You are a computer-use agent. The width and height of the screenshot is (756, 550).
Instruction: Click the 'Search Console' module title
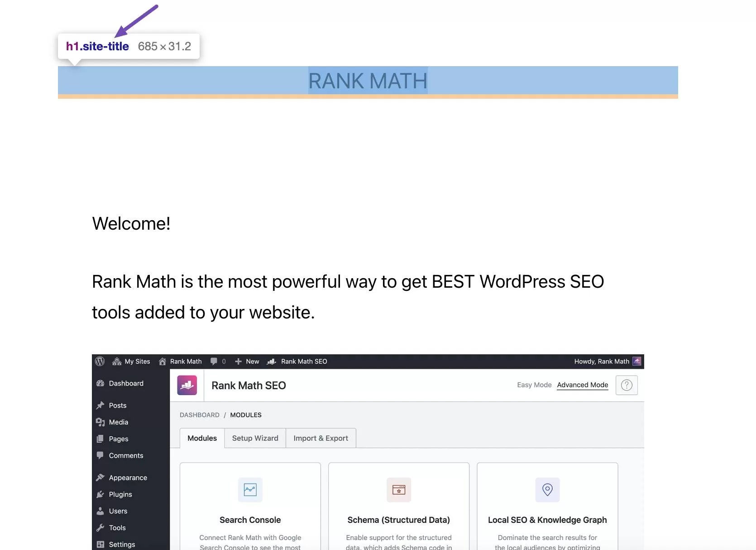tap(250, 520)
